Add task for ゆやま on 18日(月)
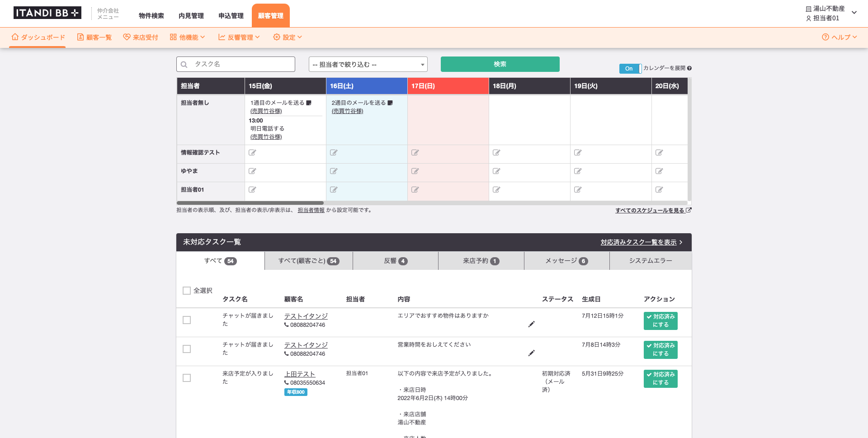The height and width of the screenshot is (438, 868). click(496, 171)
